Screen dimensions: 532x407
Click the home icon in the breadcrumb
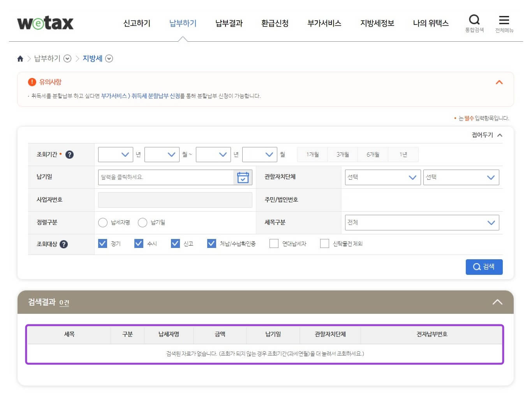click(20, 58)
